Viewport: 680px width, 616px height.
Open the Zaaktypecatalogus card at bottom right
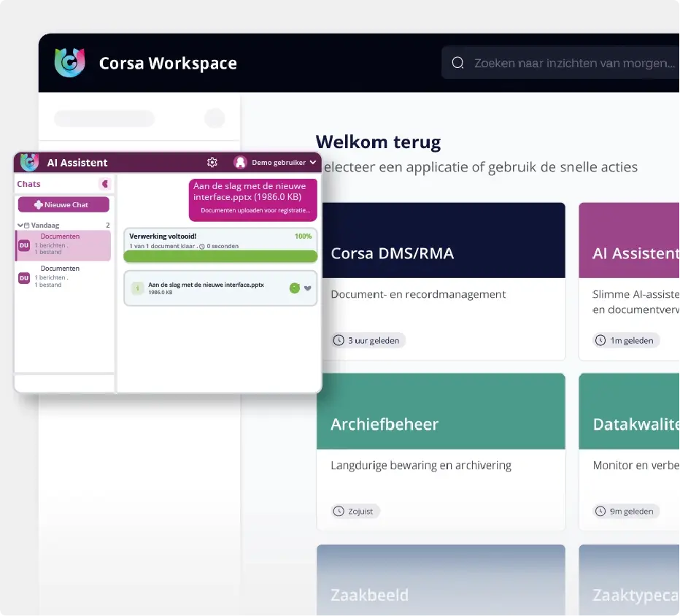pyautogui.click(x=629, y=580)
